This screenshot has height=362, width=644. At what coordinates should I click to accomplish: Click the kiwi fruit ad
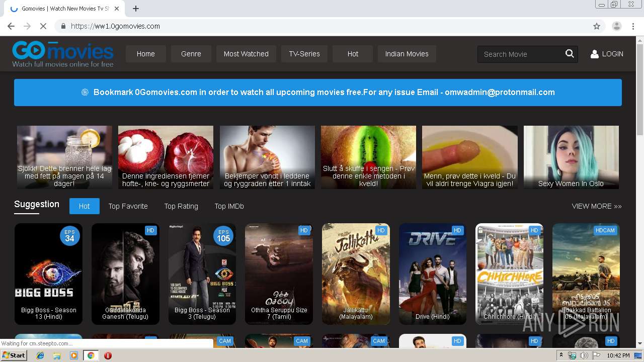pyautogui.click(x=368, y=157)
